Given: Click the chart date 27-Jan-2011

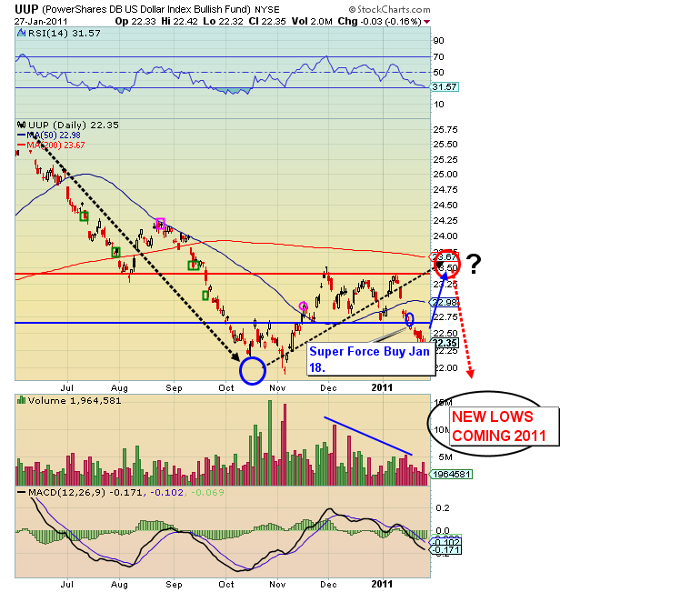Looking at the screenshot, I should (x=41, y=22).
